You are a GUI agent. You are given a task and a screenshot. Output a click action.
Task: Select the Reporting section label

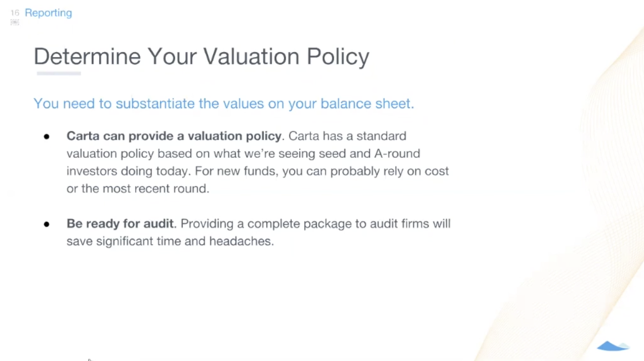[x=48, y=13]
